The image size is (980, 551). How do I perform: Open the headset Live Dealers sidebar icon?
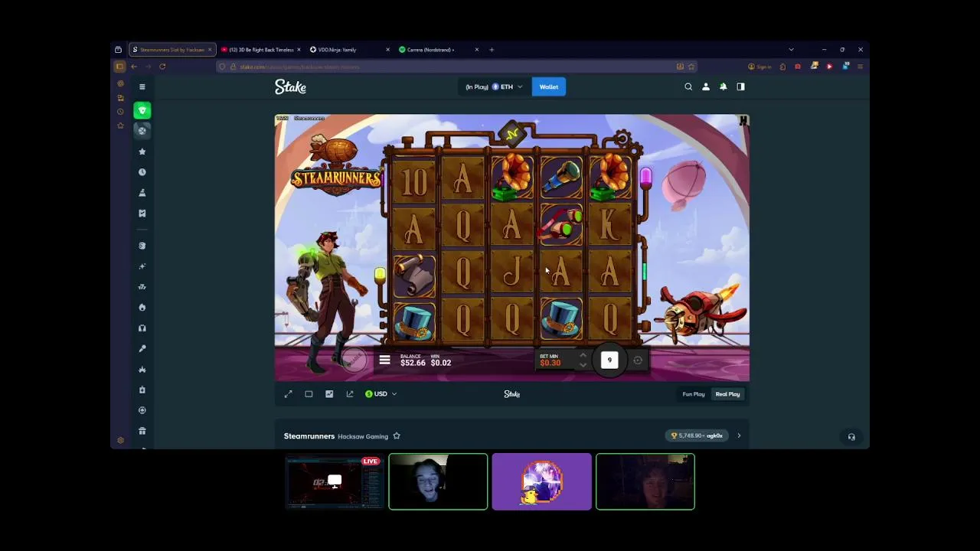point(142,328)
